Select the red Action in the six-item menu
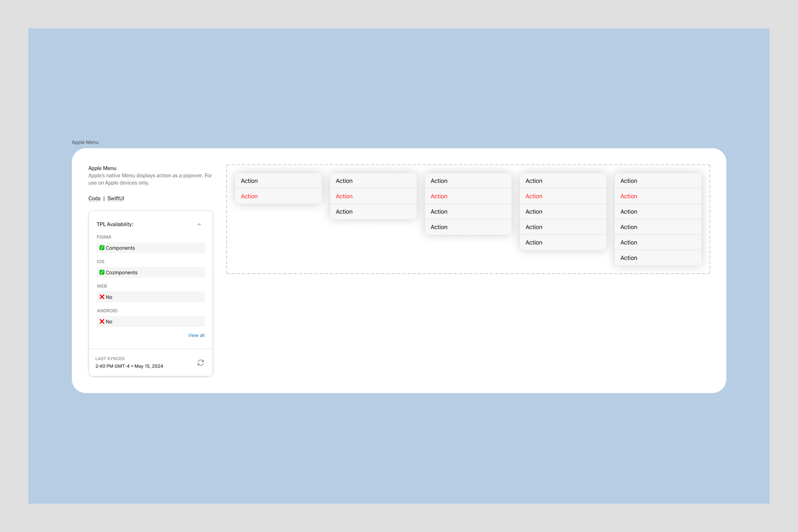Image resolution: width=798 pixels, height=532 pixels. tap(658, 196)
